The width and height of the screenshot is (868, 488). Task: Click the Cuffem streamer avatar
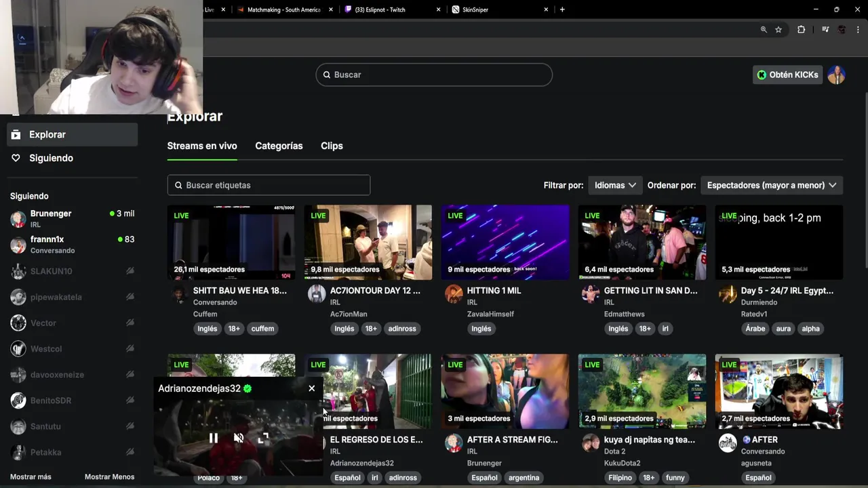click(179, 294)
